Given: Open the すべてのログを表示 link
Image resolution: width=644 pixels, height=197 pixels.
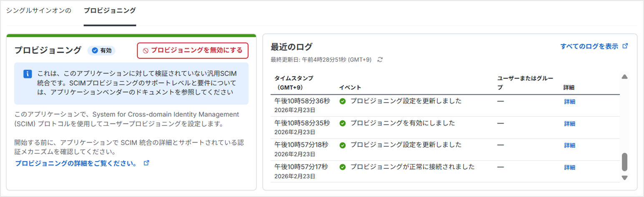Looking at the screenshot, I should tap(589, 46).
